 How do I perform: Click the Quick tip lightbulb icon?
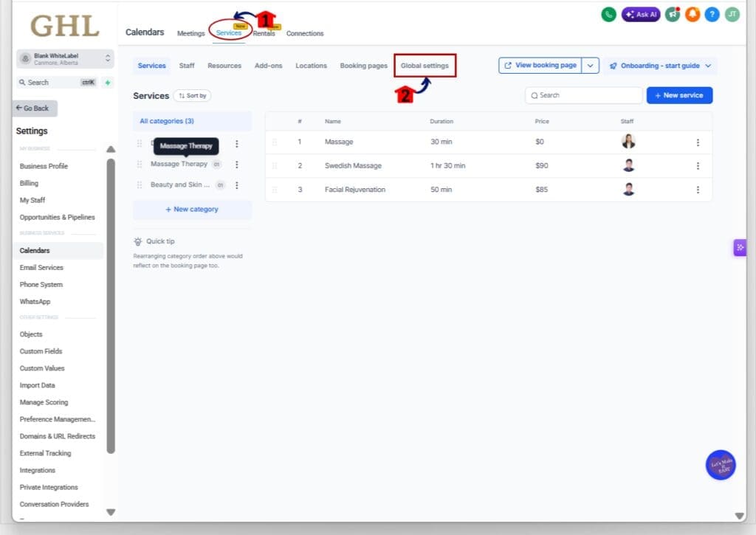click(x=138, y=241)
